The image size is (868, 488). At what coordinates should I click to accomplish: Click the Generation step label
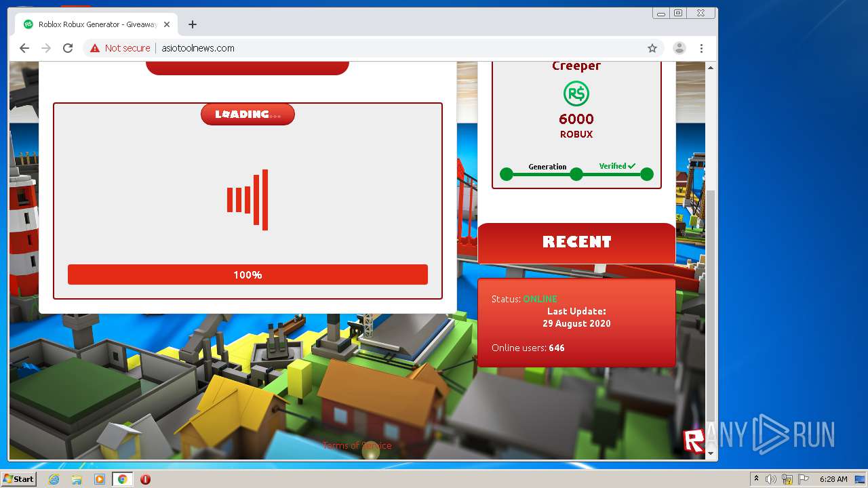547,167
